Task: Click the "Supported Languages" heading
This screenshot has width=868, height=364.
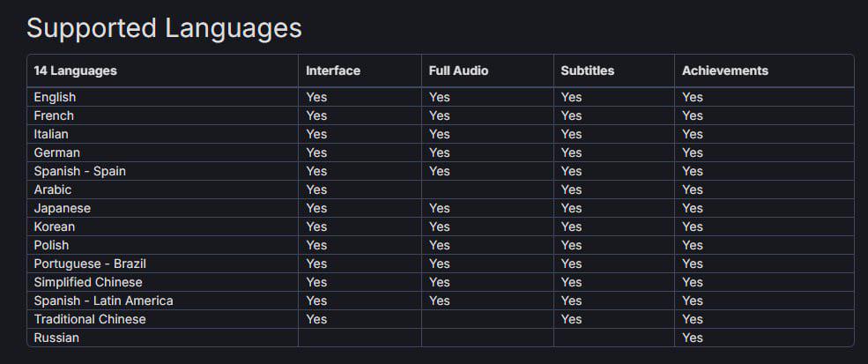Action: [164, 28]
